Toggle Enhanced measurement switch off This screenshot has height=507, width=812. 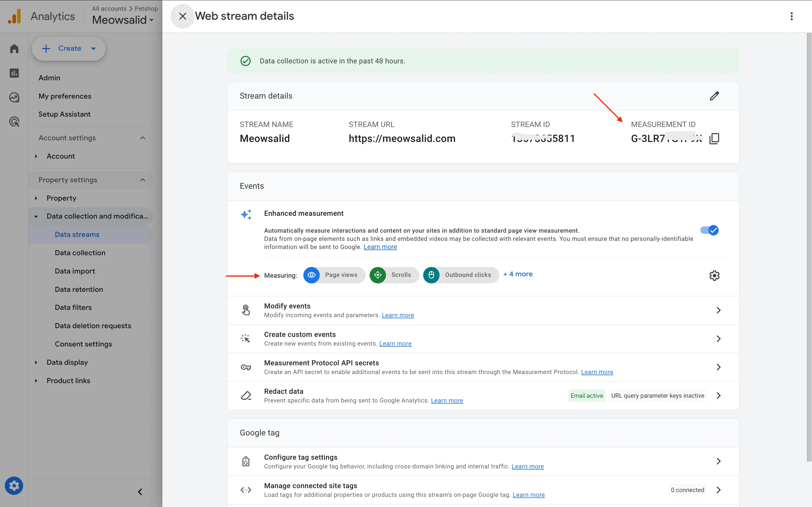tap(709, 230)
